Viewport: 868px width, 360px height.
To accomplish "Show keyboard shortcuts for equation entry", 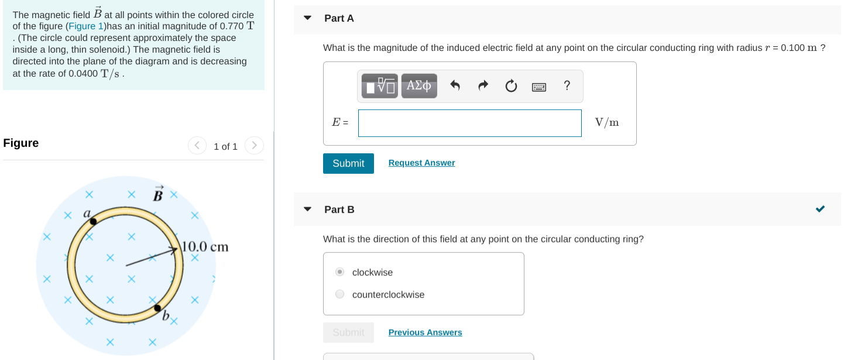I will point(538,85).
